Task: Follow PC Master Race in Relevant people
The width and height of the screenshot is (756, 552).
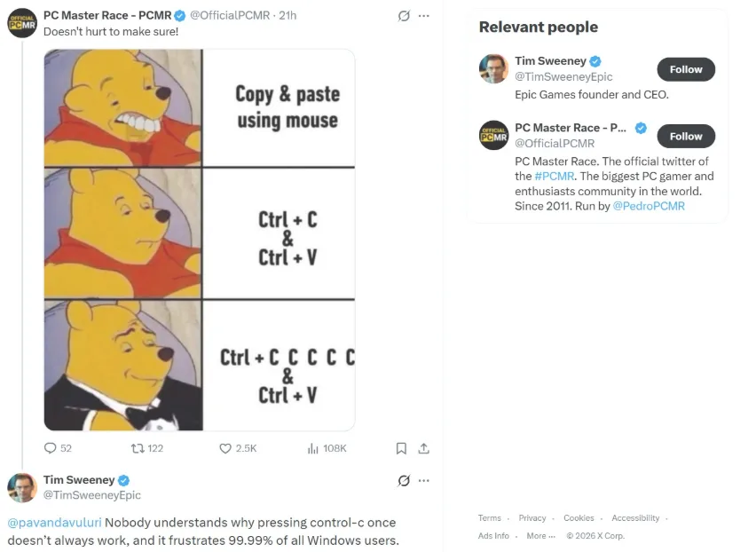Action: (686, 137)
